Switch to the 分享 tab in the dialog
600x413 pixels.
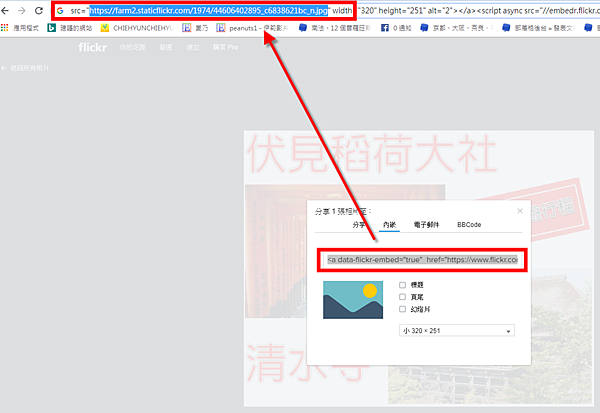click(359, 225)
